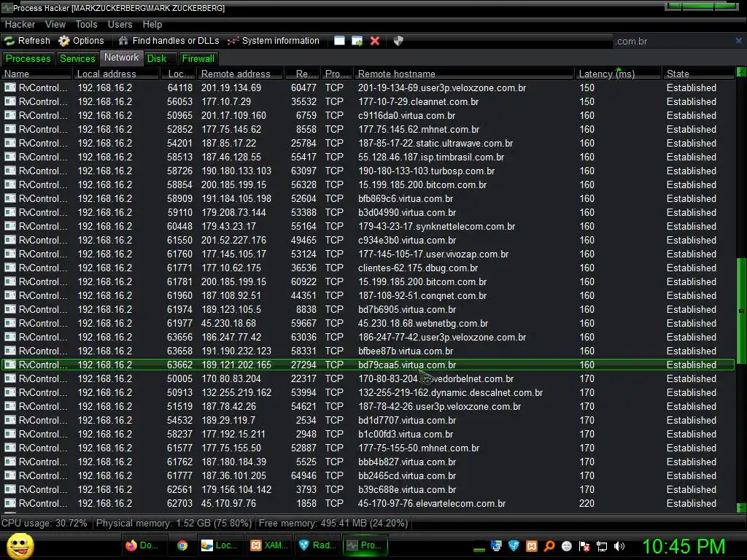The width and height of the screenshot is (747, 560).
Task: Click remote address 177.192.15.211
Action: point(233,434)
